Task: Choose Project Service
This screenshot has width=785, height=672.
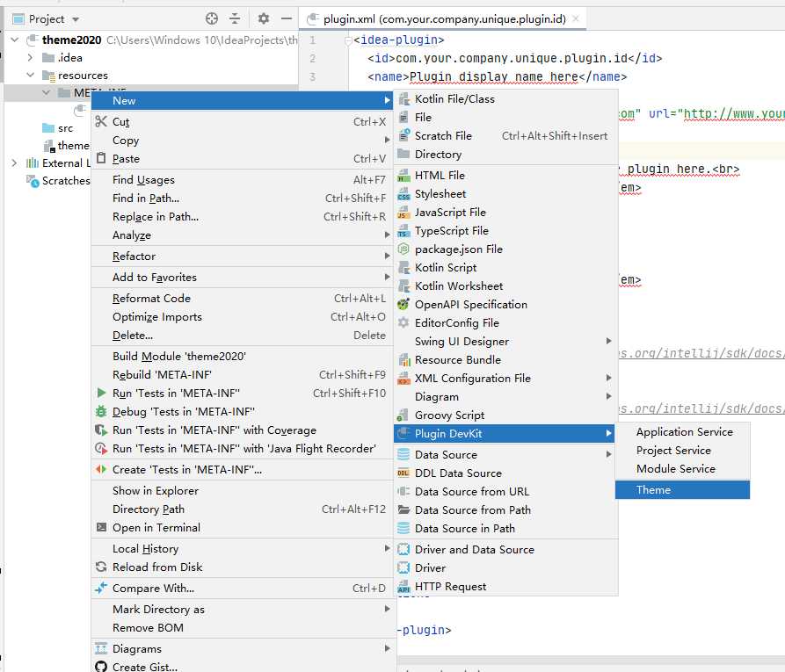Action: [x=682, y=451]
